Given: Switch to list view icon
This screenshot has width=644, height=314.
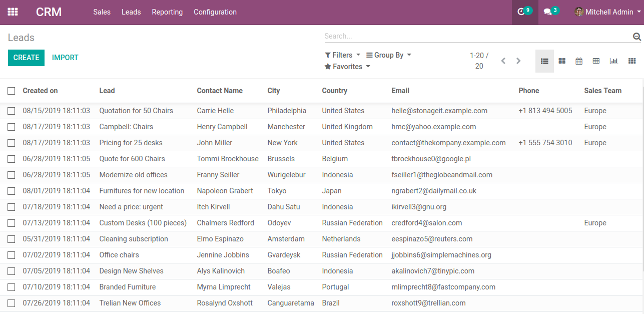Looking at the screenshot, I should coord(544,61).
